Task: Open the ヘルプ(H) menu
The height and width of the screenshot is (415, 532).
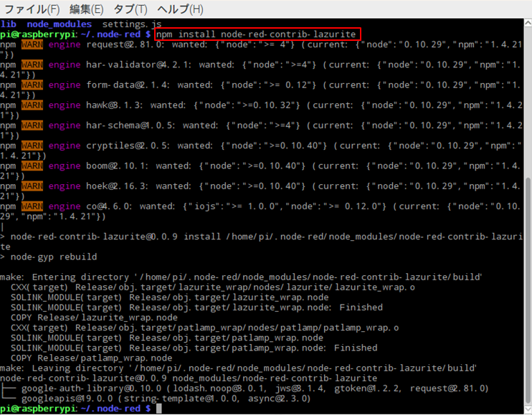Action: 180,9
